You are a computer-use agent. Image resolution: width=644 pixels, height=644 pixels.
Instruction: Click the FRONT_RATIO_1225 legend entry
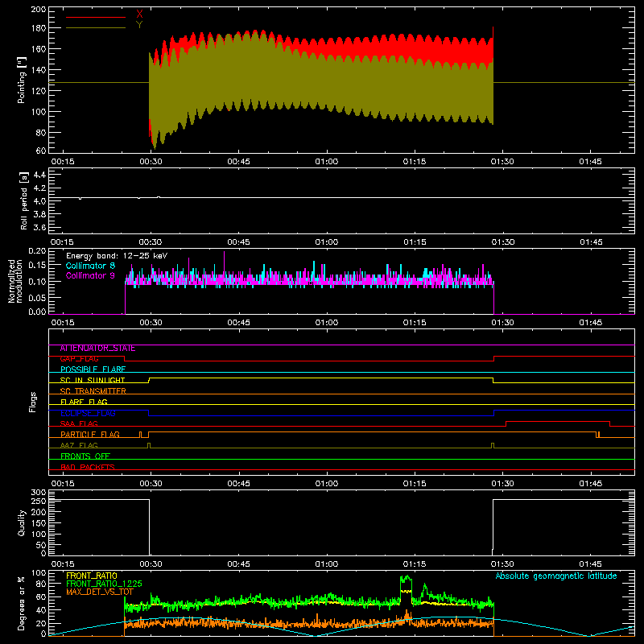pos(104,584)
